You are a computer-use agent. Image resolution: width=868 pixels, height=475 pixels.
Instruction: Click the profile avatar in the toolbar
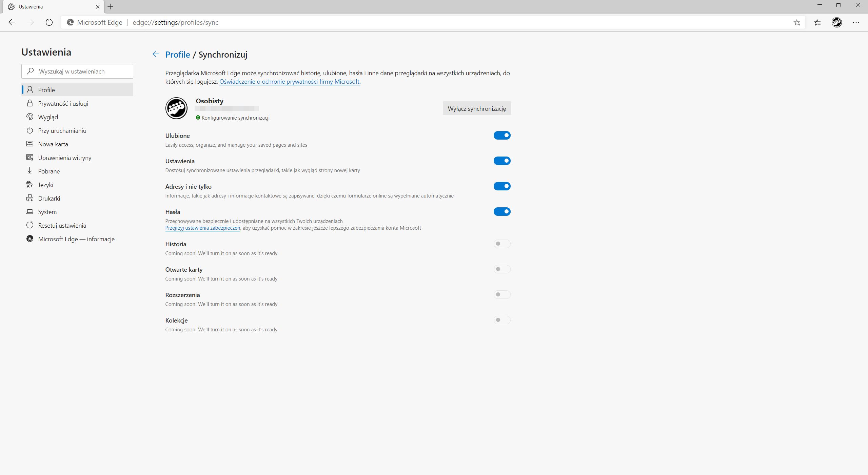coord(836,22)
